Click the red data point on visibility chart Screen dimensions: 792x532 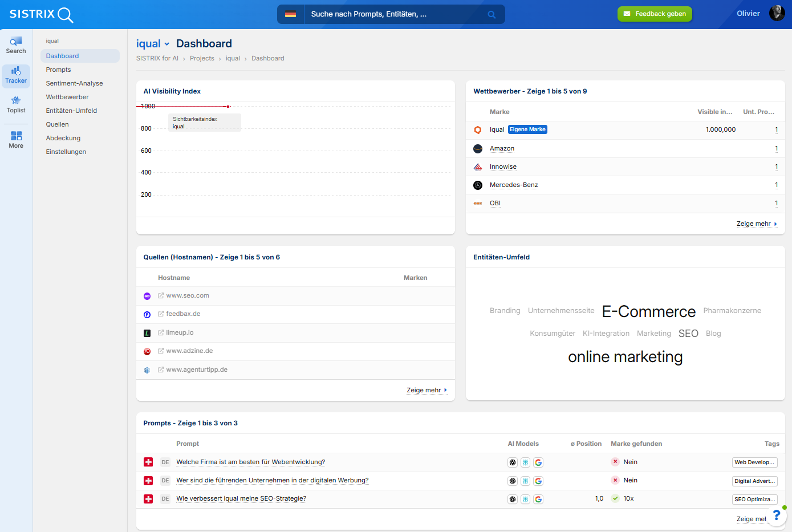(228, 107)
